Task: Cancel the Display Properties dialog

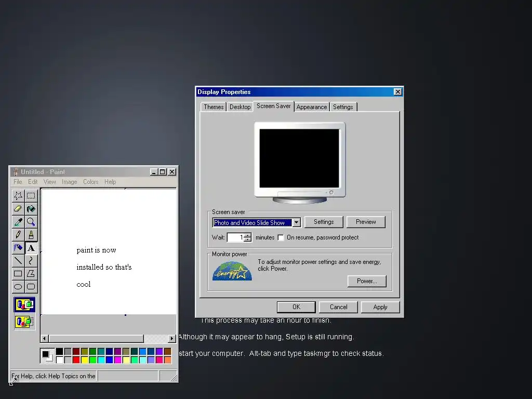Action: coord(338,307)
